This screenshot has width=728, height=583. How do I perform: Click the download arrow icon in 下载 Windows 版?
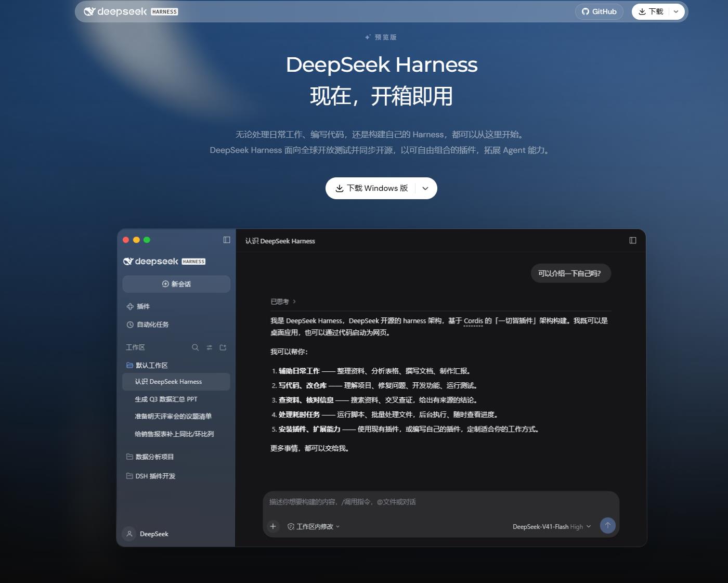click(340, 188)
